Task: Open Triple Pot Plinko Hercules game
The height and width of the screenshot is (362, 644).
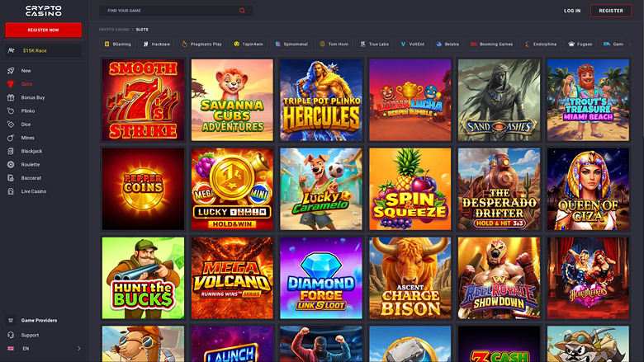Action: (321, 100)
